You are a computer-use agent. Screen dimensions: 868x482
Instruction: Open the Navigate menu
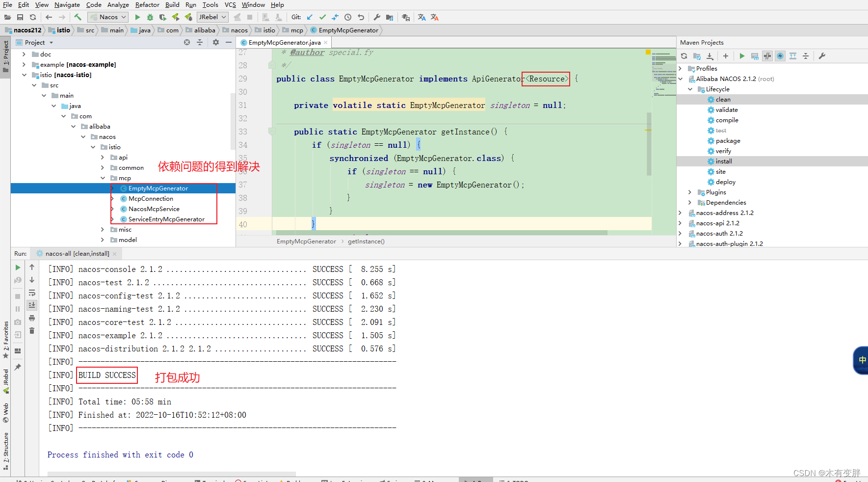pyautogui.click(x=67, y=4)
